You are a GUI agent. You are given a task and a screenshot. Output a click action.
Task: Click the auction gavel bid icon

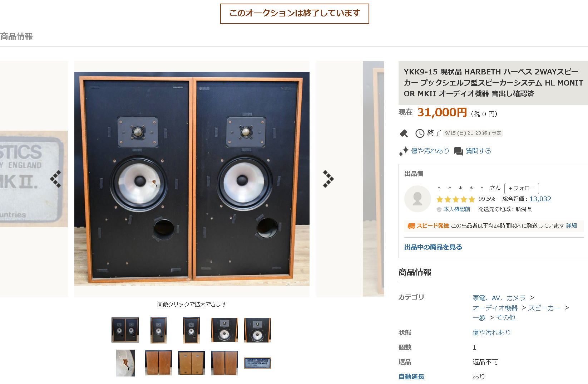click(x=404, y=133)
